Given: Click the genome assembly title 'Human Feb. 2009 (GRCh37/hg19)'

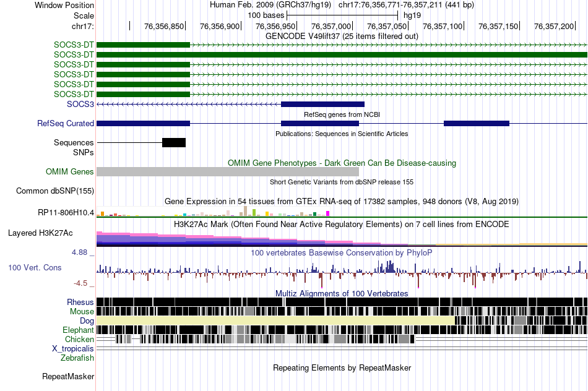Looking at the screenshot, I should pos(270,5).
